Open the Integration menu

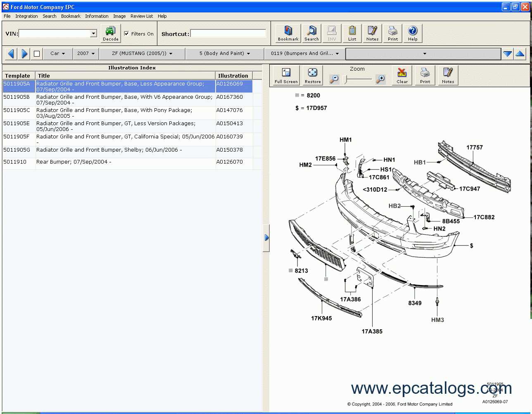click(26, 16)
